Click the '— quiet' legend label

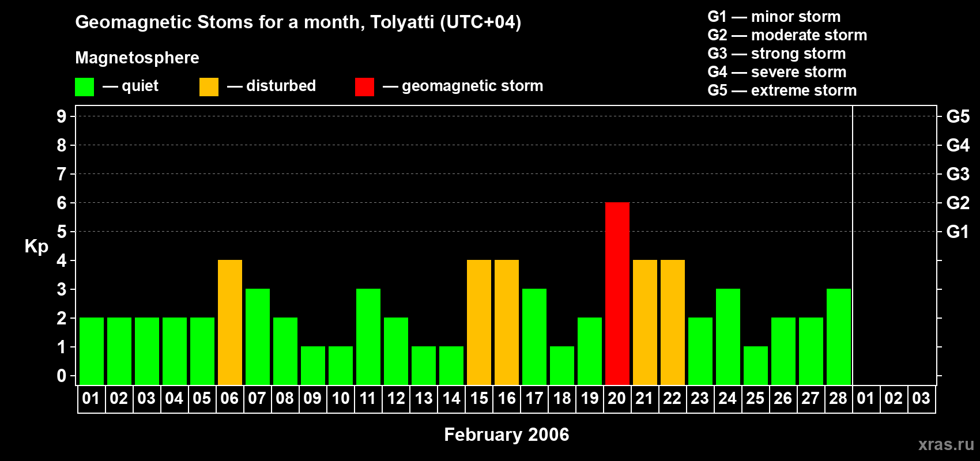point(130,86)
